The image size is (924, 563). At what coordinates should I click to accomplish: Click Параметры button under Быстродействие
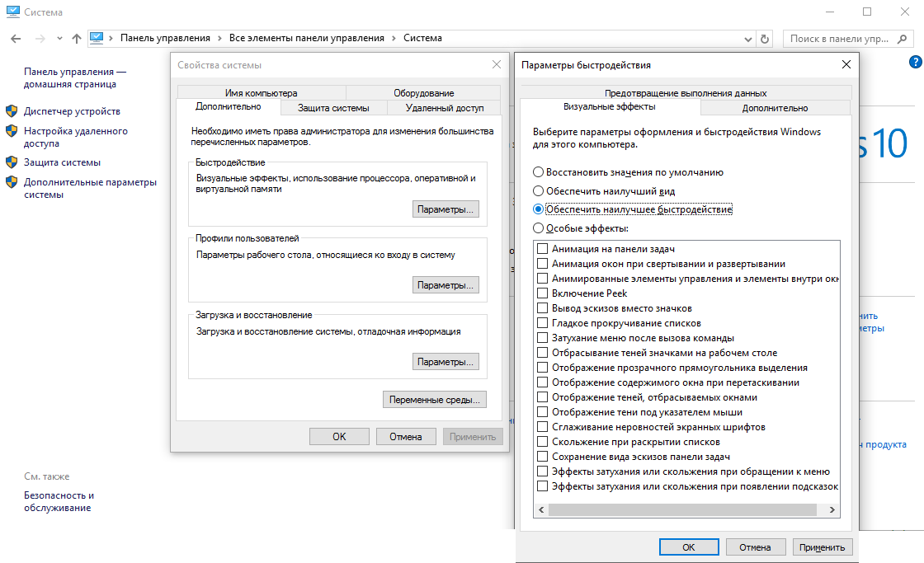tap(445, 209)
